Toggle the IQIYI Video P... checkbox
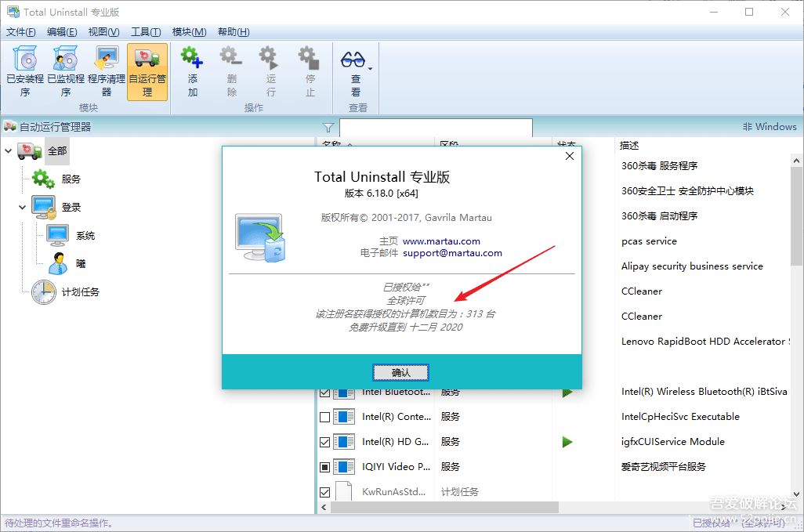 coord(324,468)
